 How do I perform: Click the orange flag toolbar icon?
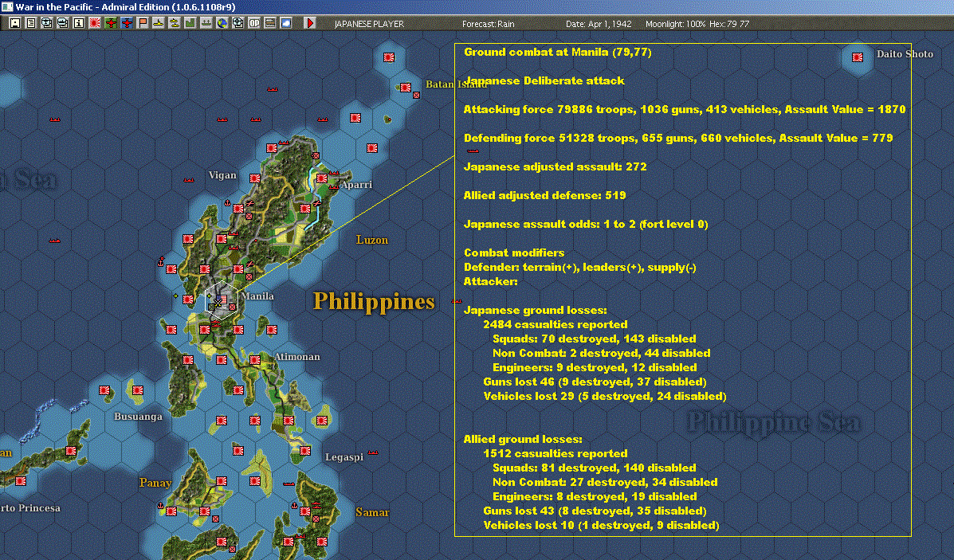point(143,23)
